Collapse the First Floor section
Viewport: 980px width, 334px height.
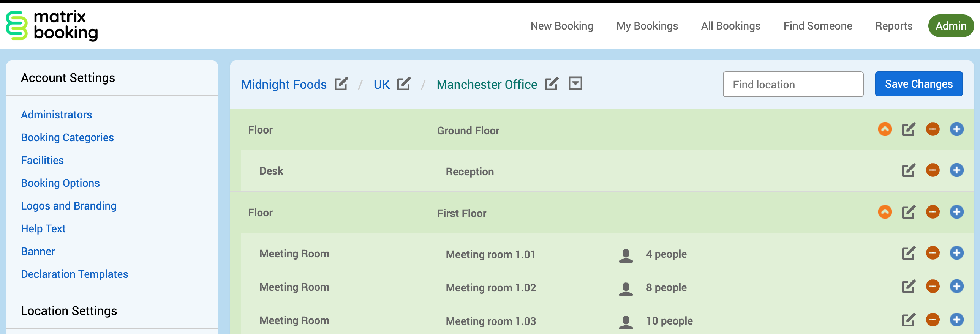pos(885,213)
